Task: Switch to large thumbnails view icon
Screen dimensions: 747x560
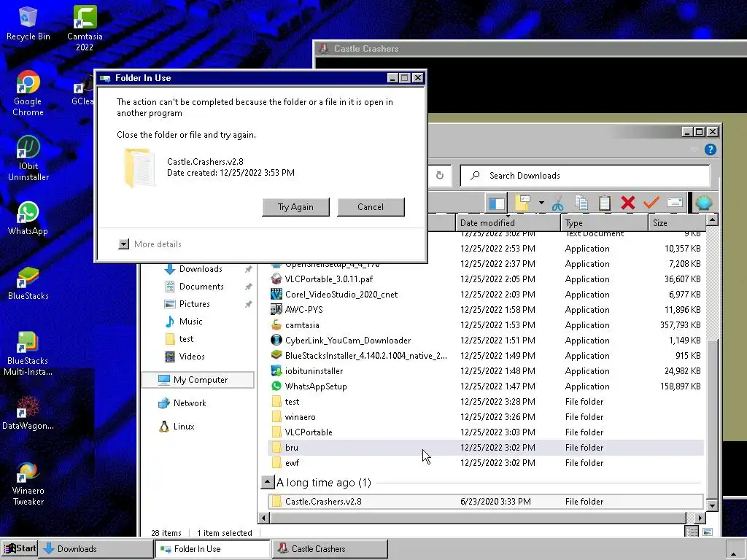Action: pos(708,532)
